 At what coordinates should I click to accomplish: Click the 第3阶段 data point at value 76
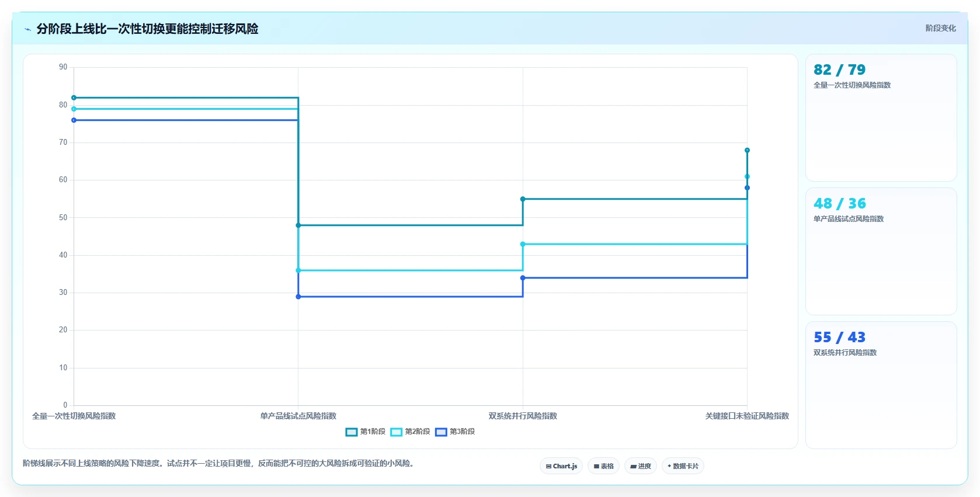point(74,120)
